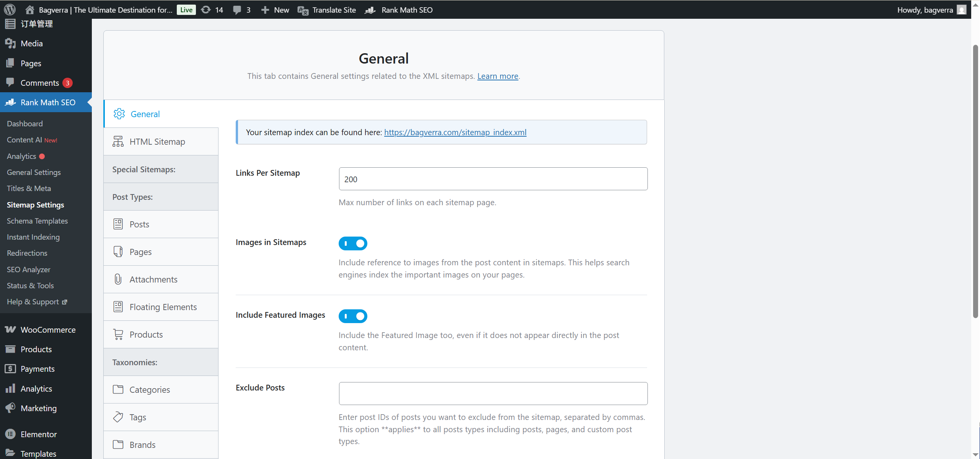
Task: Go to the Titles & Meta submenu
Action: 29,188
